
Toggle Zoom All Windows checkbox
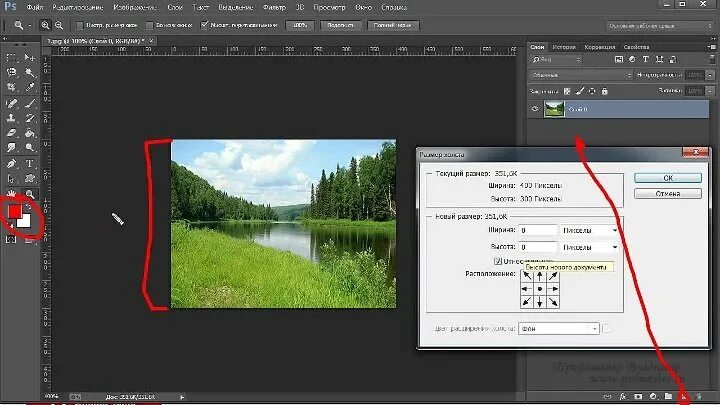pos(149,26)
